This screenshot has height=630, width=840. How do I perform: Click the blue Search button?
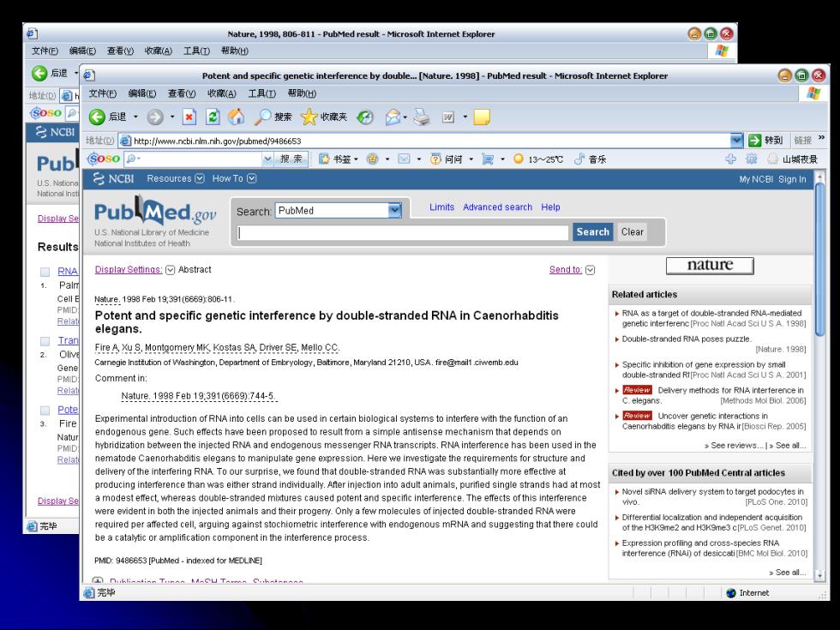[592, 232]
